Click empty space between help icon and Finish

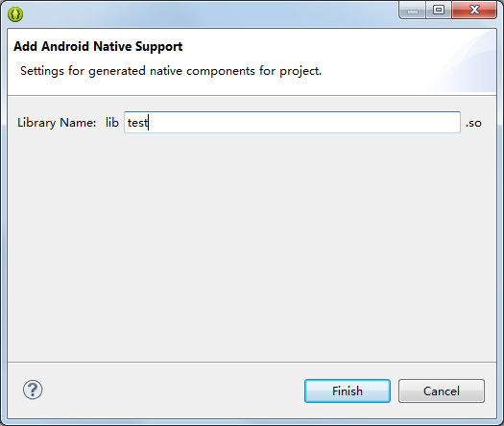point(174,390)
